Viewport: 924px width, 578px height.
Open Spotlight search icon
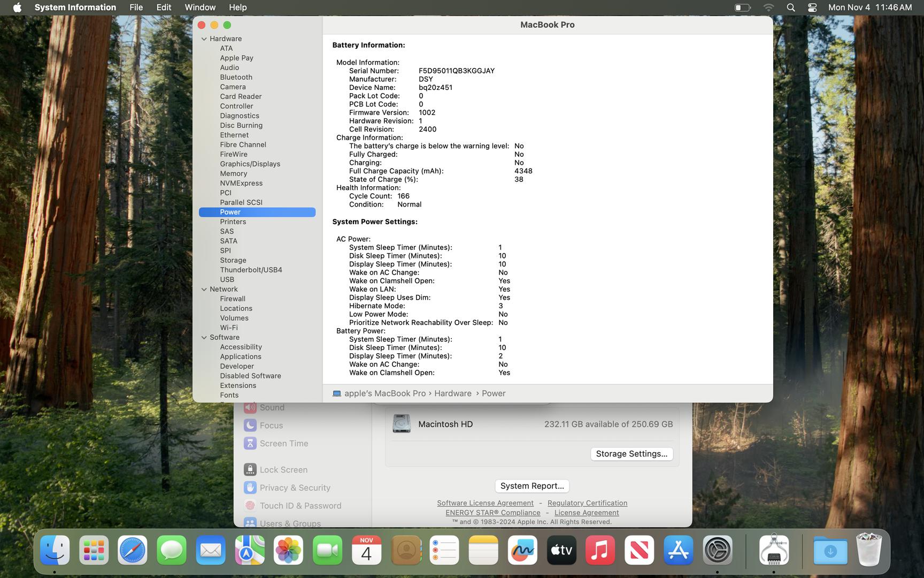coord(791,7)
